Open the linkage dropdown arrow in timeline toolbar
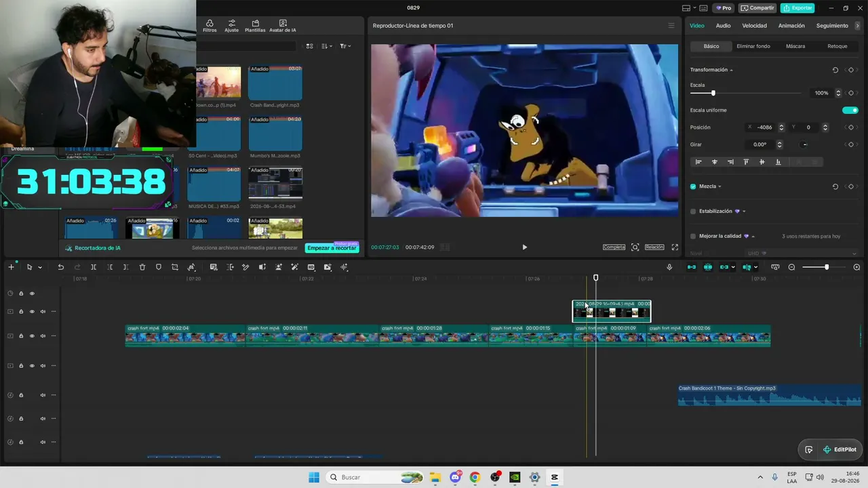Image resolution: width=868 pixels, height=488 pixels. [x=733, y=268]
